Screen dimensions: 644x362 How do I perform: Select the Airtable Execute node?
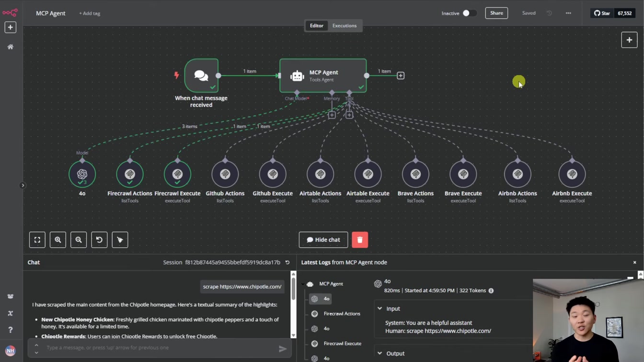click(368, 174)
